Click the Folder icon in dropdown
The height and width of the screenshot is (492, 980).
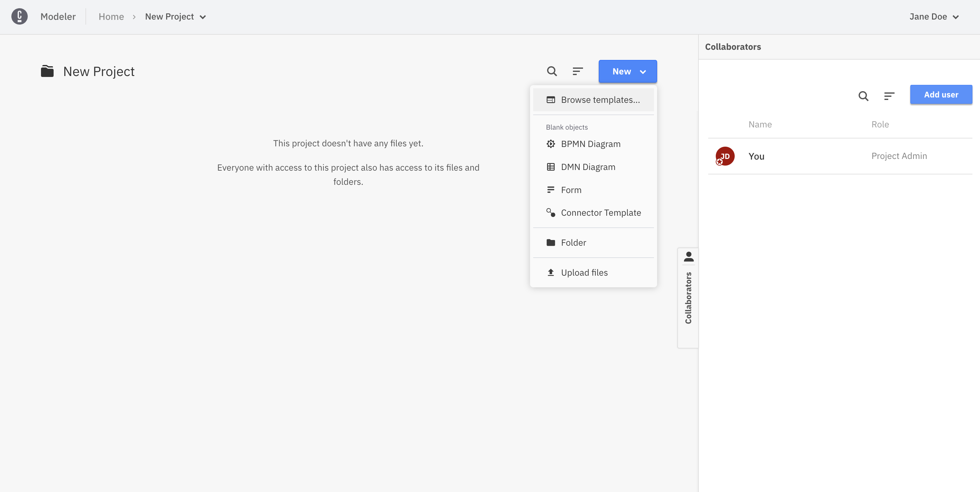[x=550, y=242]
